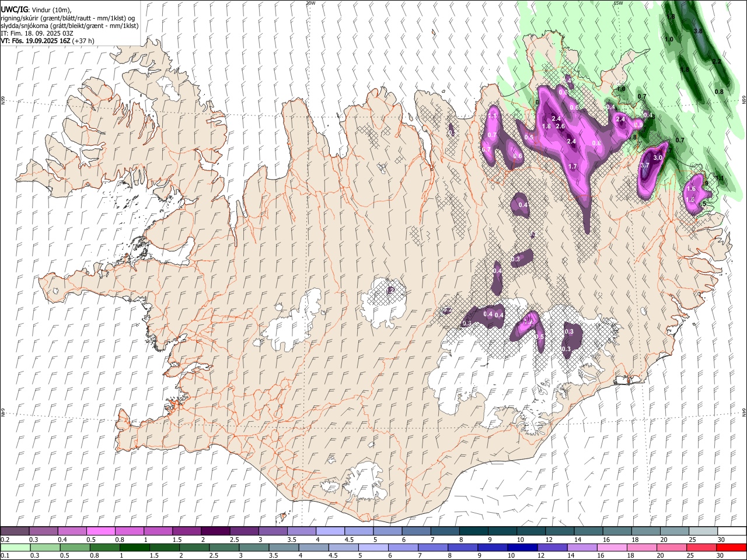The image size is (747, 560).
Task: Select bottom legend row swatch between 20 and 25
Action: tap(672, 547)
